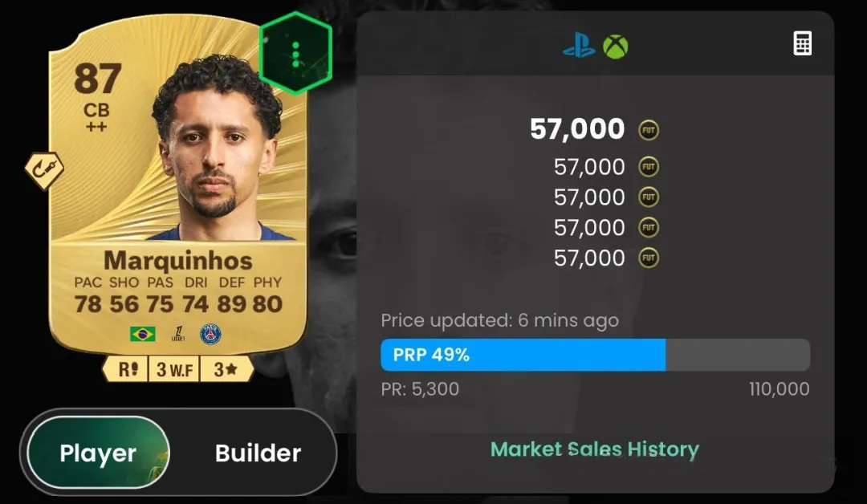Open Market Sales History link
867x504 pixels.
pyautogui.click(x=595, y=449)
